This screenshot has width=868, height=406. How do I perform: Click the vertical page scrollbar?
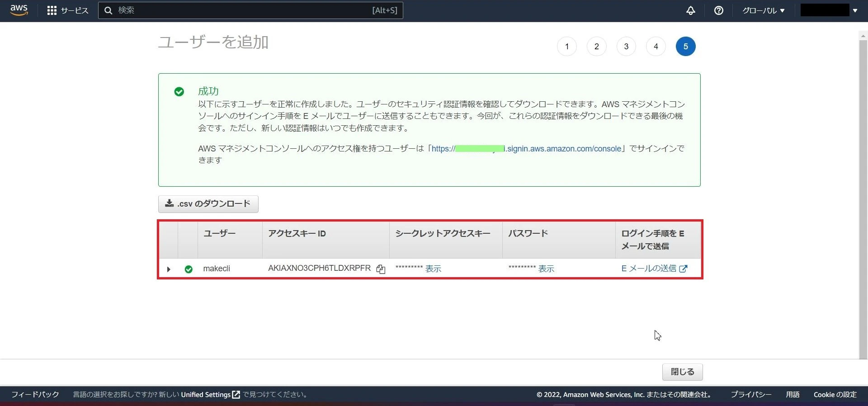[x=863, y=199]
